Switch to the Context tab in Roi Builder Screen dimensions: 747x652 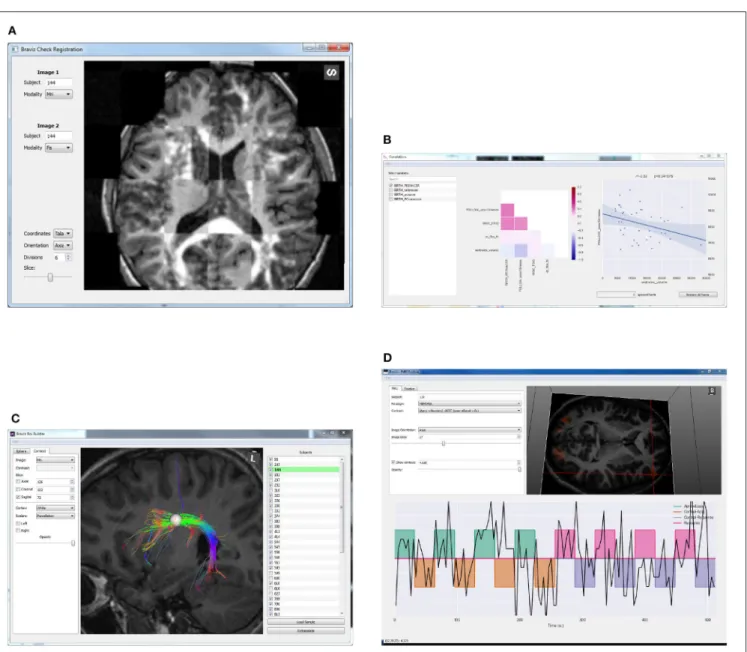pos(40,451)
